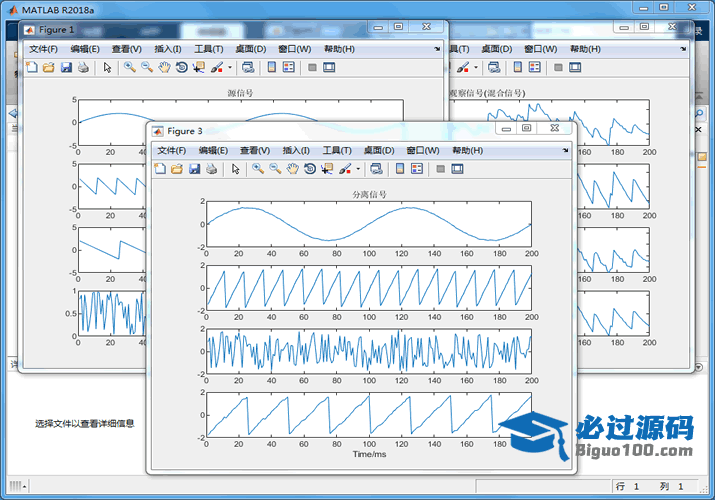Screen dimensions: 715x500
Task: Select Zoom In tool in Figure 3
Action: (x=258, y=169)
